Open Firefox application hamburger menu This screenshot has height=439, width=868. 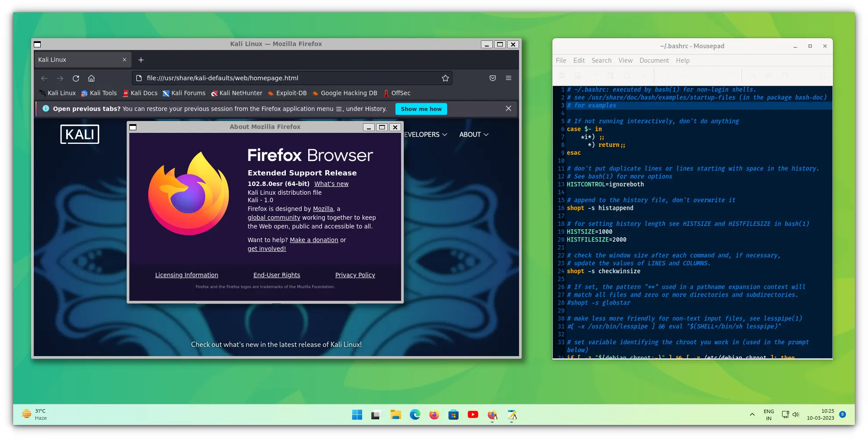(509, 78)
